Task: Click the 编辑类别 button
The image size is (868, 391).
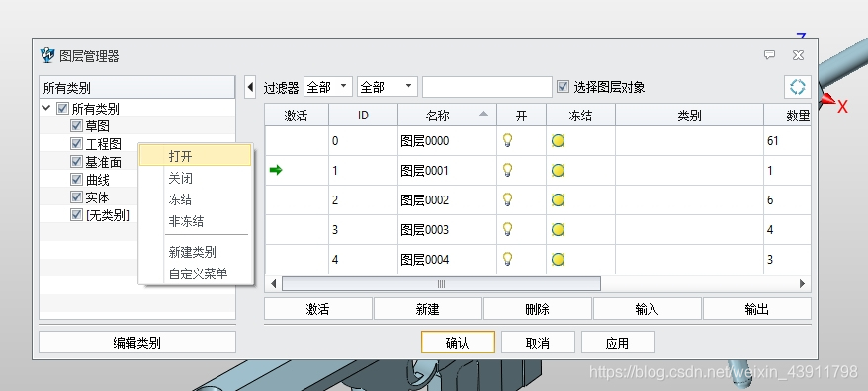Action: pos(137,343)
